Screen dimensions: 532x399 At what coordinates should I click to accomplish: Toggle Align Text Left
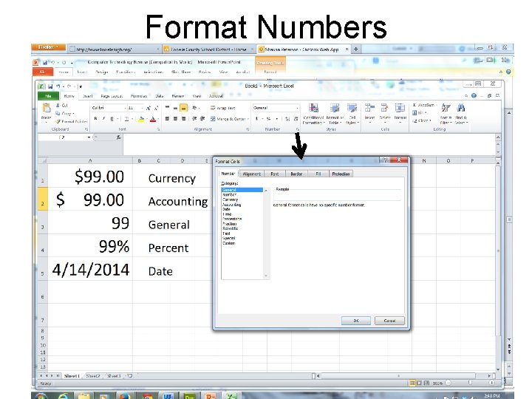[x=167, y=119]
